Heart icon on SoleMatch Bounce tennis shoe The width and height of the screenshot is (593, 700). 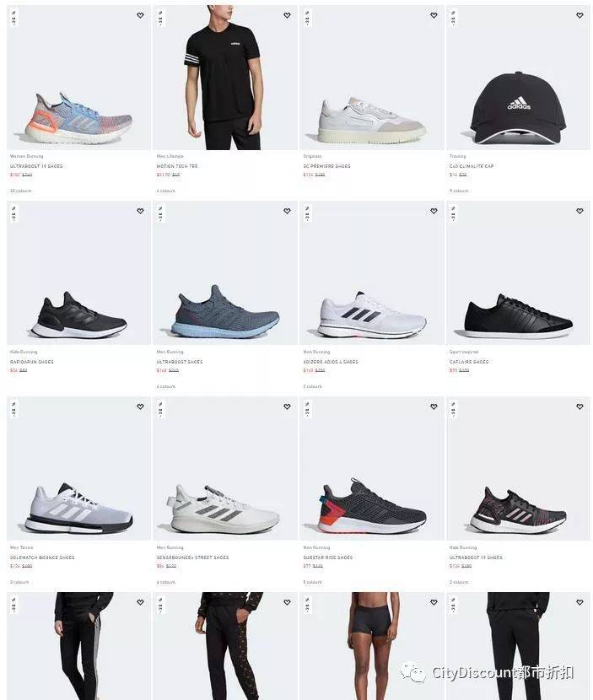[140, 407]
